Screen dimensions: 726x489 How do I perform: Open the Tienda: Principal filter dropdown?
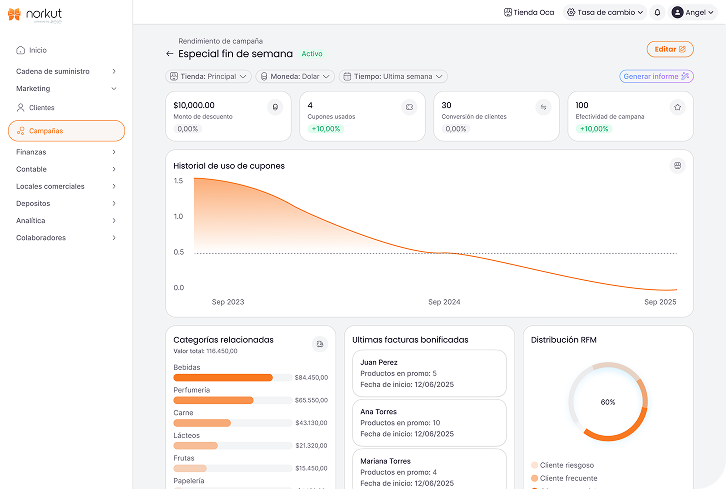tap(208, 76)
